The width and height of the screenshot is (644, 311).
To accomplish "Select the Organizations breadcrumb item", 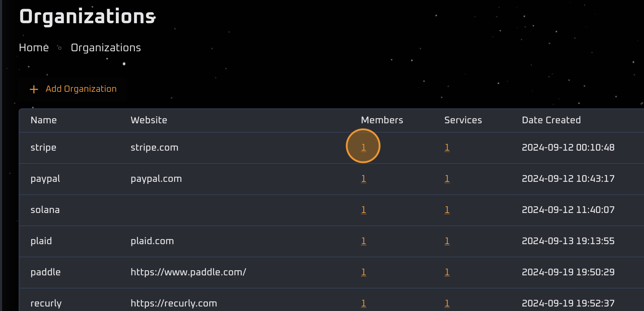I will (106, 47).
